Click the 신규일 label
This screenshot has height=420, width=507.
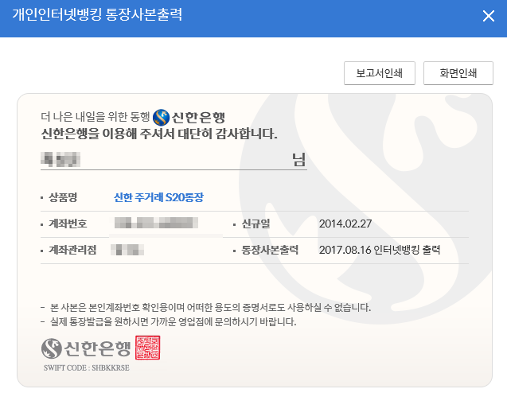[255, 224]
